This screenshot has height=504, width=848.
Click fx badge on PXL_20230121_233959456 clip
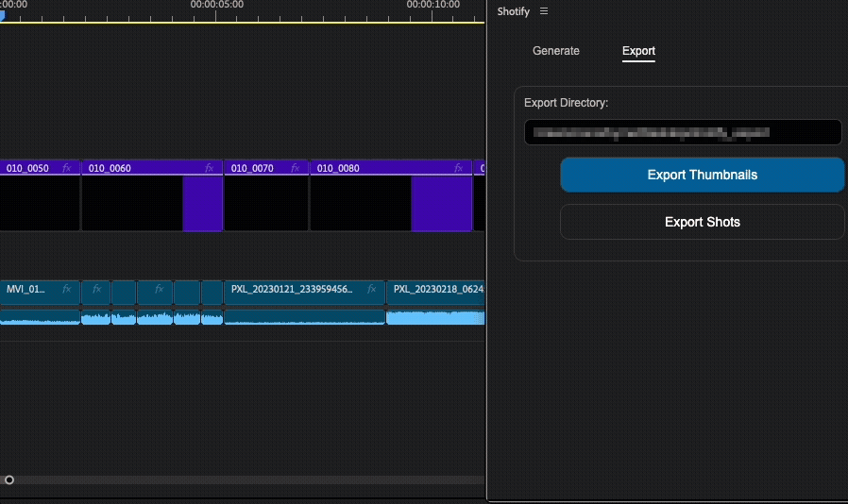click(x=371, y=290)
